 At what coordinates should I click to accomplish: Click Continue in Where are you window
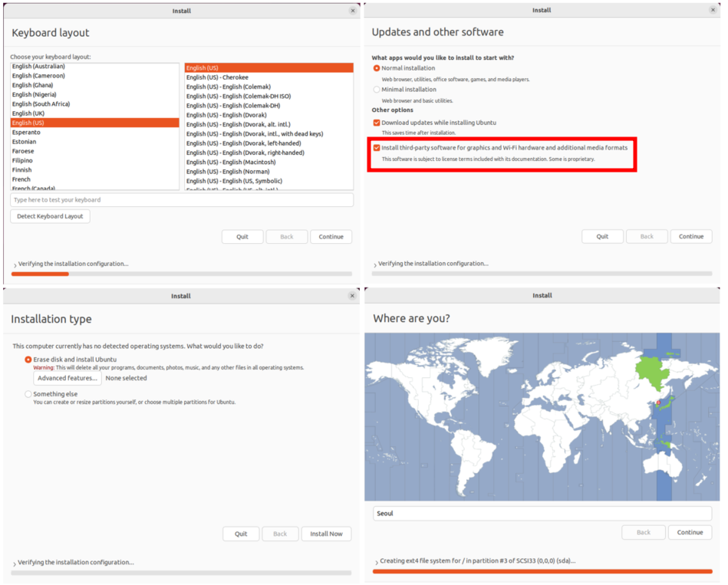click(690, 532)
